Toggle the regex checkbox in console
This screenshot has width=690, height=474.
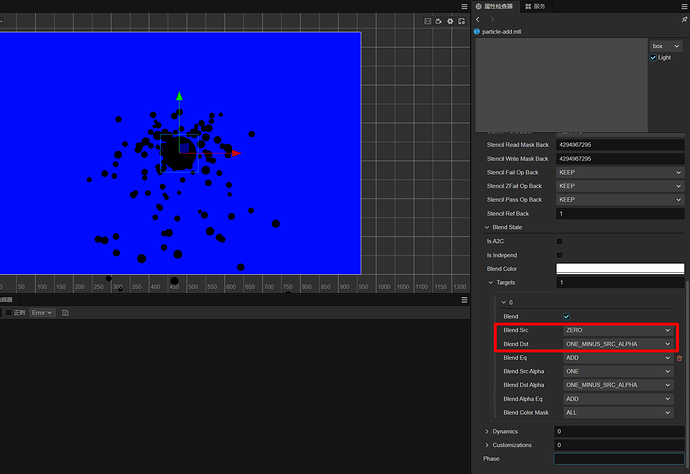(x=8, y=312)
